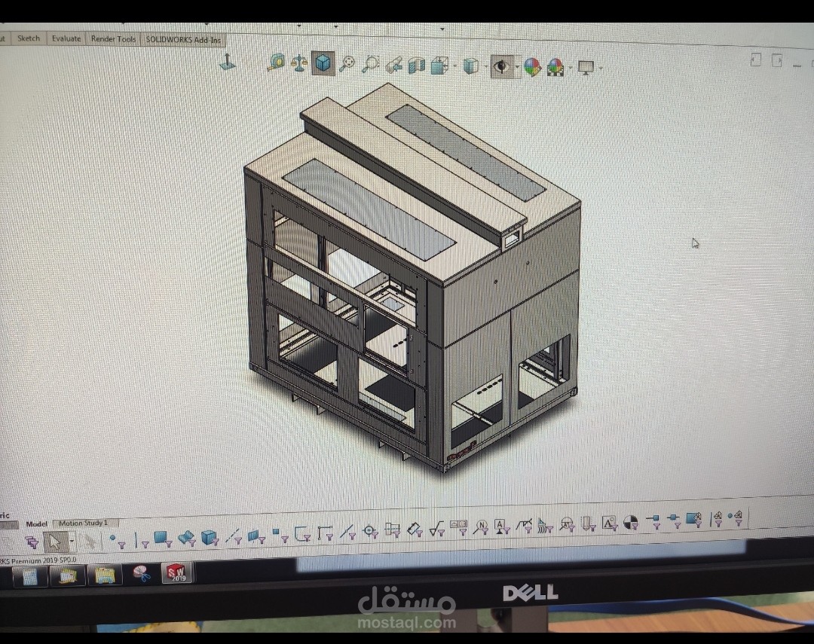The width and height of the screenshot is (814, 644).
Task: Toggle the Filter Mesh Facets icon
Action: [694, 520]
